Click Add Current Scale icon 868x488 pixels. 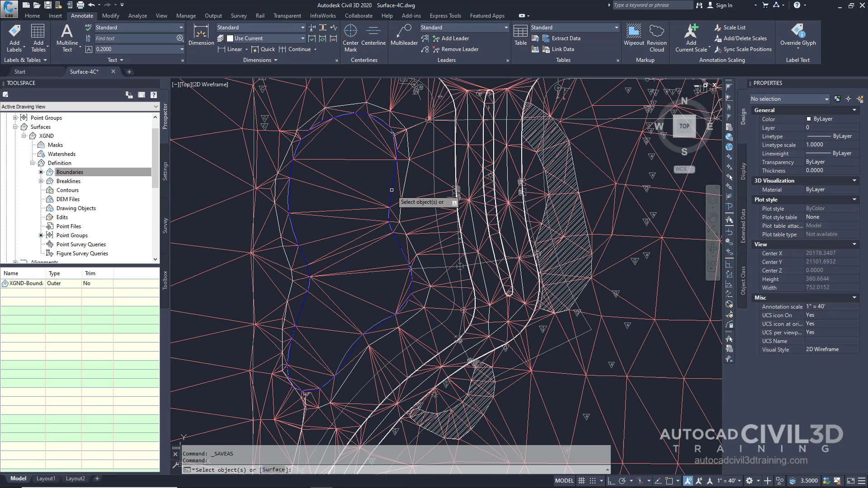(x=691, y=32)
